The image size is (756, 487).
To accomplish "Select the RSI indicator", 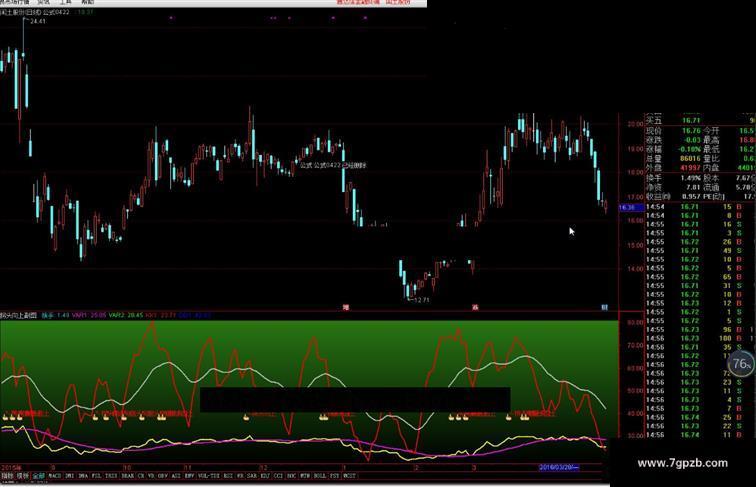I will 228,476.
